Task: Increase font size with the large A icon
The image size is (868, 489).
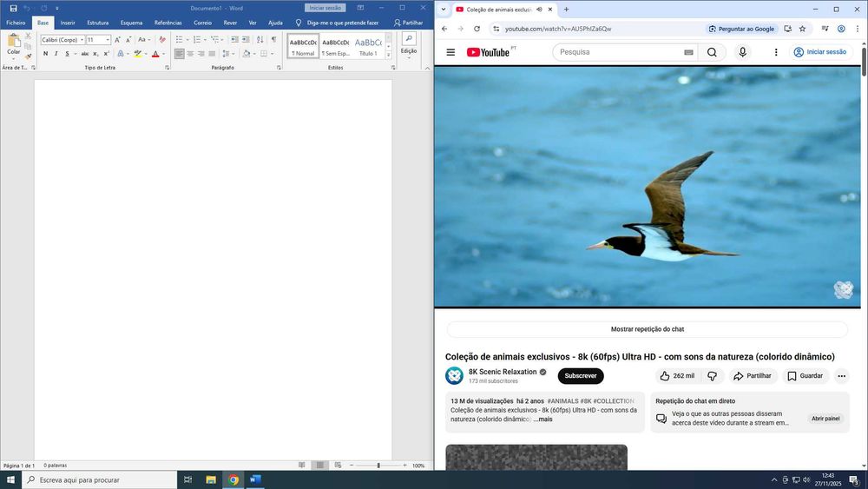Action: (117, 40)
